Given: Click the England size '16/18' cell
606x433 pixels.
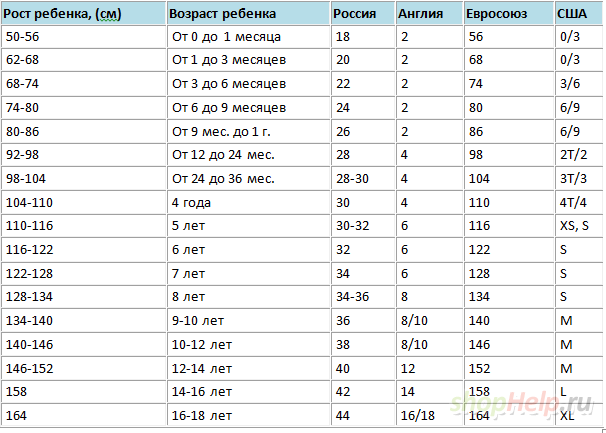Looking at the screenshot, I should click(429, 415).
